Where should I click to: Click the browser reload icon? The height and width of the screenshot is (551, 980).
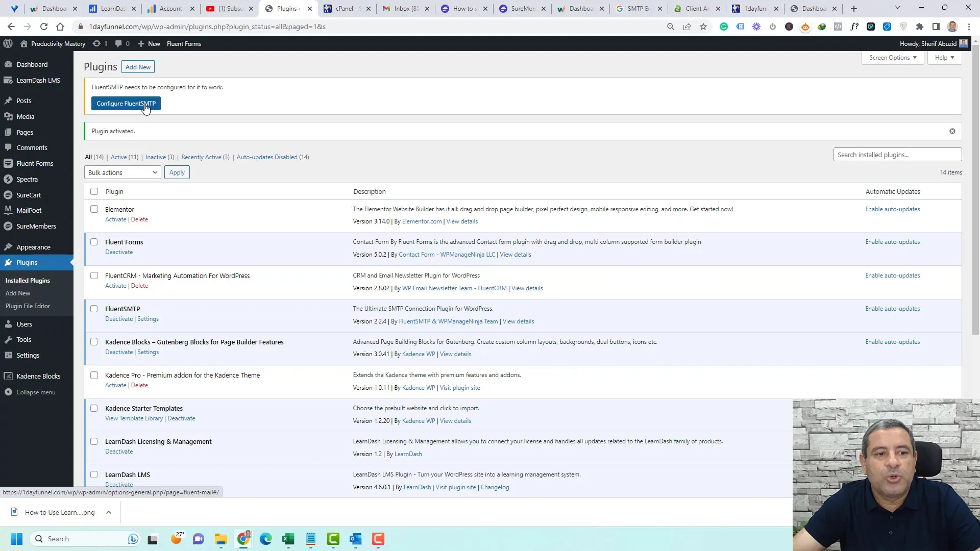(44, 27)
